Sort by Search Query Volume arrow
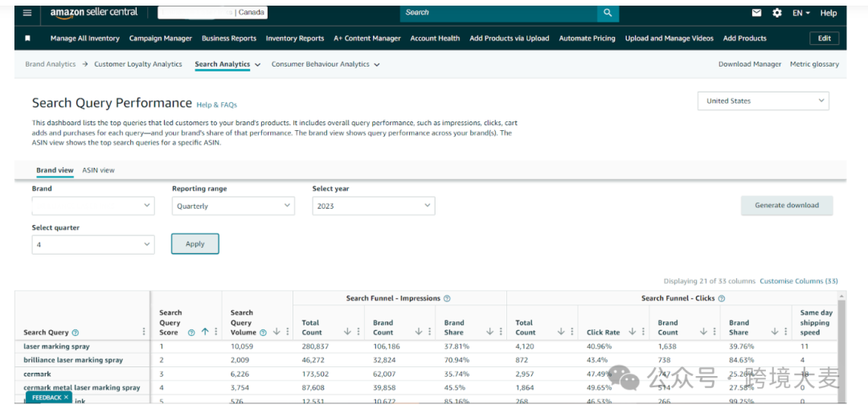The image size is (868, 413). click(x=276, y=332)
